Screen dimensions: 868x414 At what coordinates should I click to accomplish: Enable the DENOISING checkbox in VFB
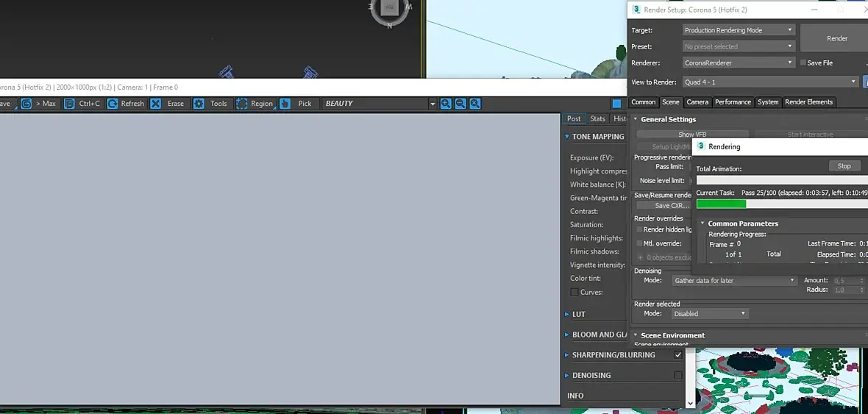tap(678, 375)
